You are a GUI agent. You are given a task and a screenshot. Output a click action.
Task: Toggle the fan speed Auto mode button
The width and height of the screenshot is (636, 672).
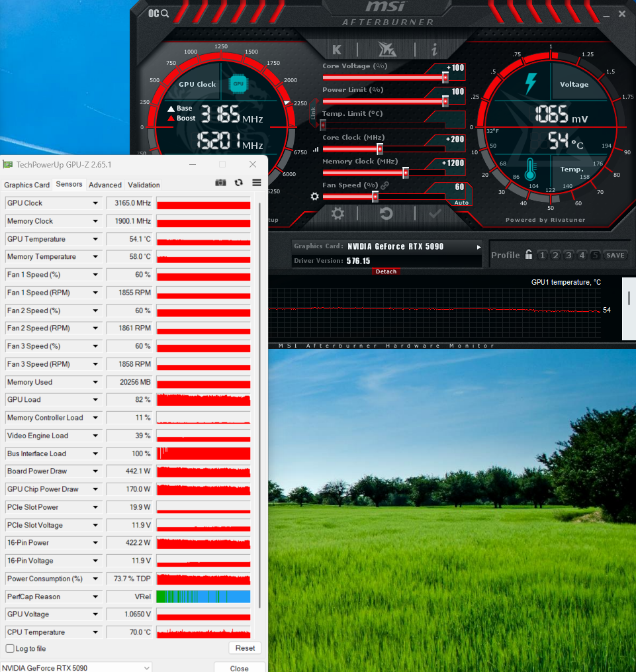point(461,203)
